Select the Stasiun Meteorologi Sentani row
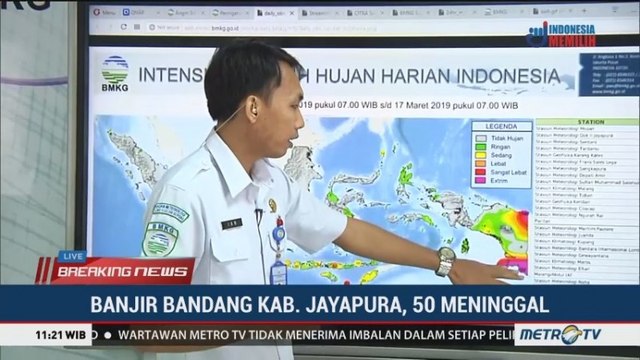 click(x=588, y=142)
